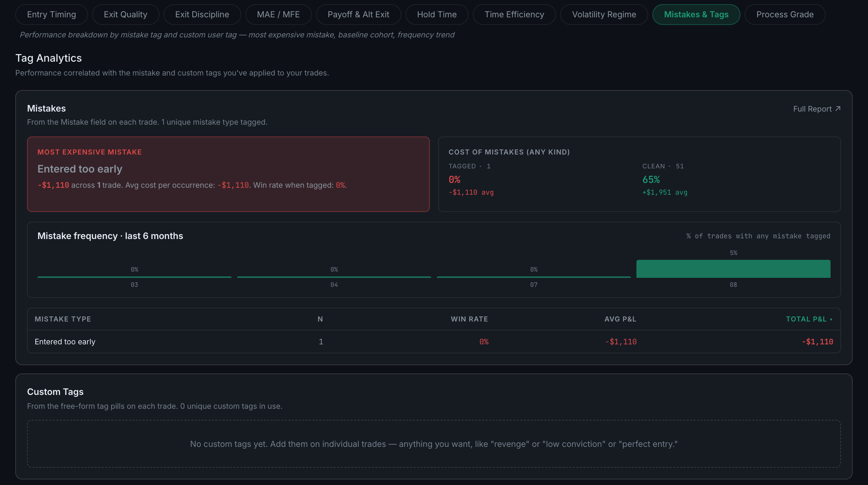Sort by the Avg P&L column header
868x485 pixels.
(x=620, y=319)
